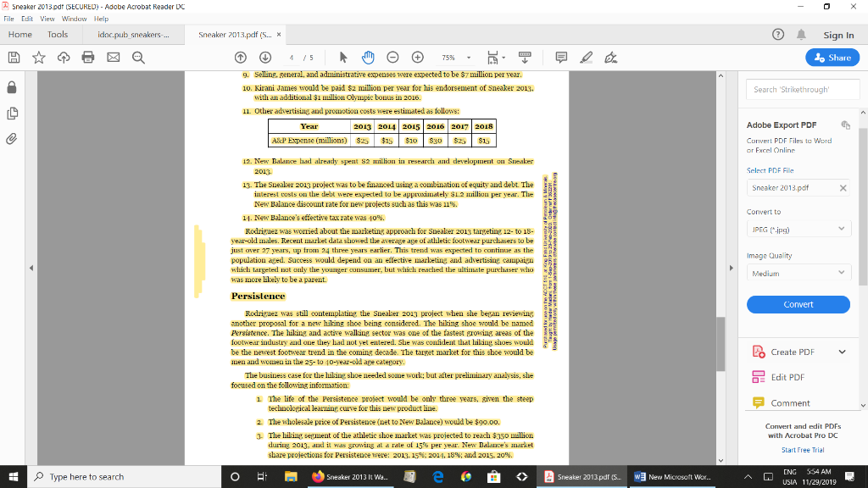Open the sign document tool
Viewport: 868px width, 488px height.
610,58
